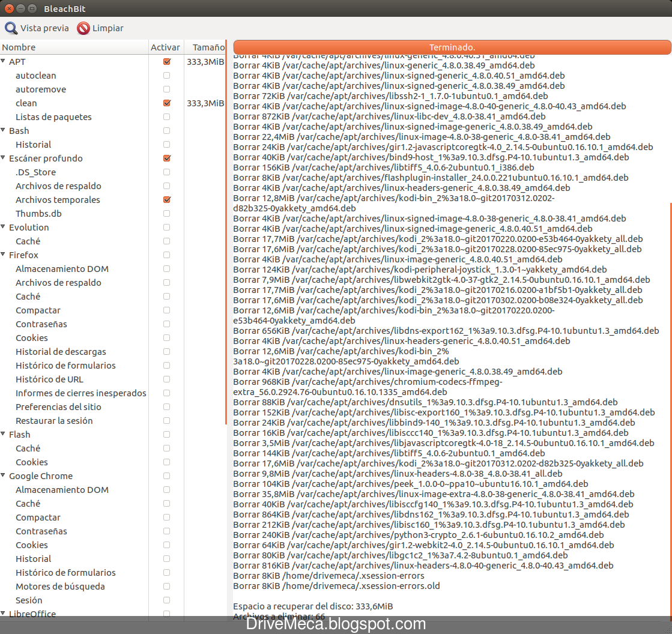Screen dimensions: 672x634
Task: Click the Nombre column header
Action: tap(19, 47)
